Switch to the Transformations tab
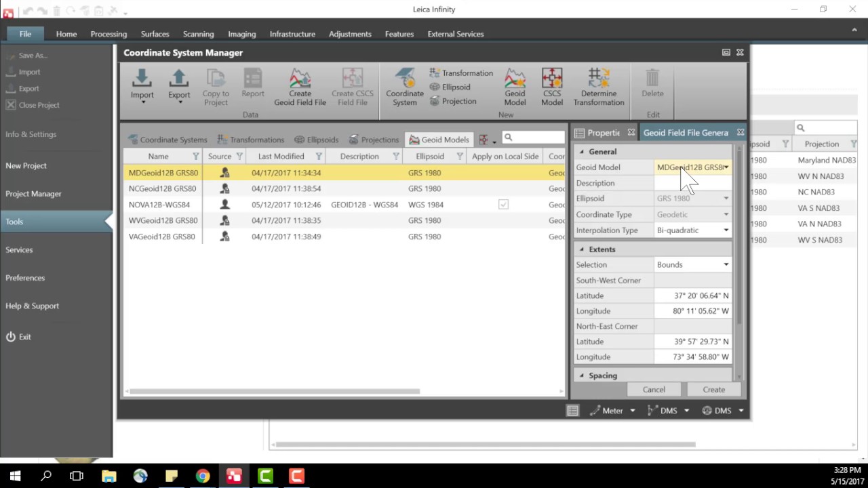Screen dimensions: 868x488 (x=251, y=140)
